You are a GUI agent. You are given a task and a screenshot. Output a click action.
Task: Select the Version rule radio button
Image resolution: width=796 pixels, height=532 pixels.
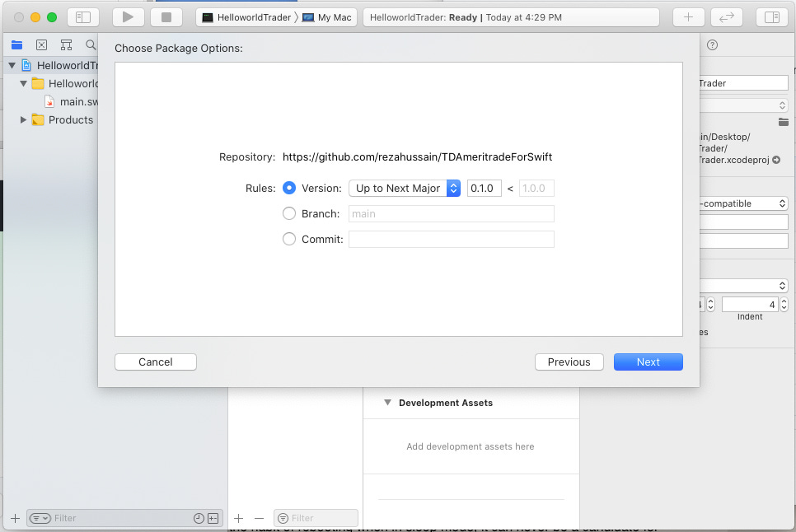click(289, 188)
